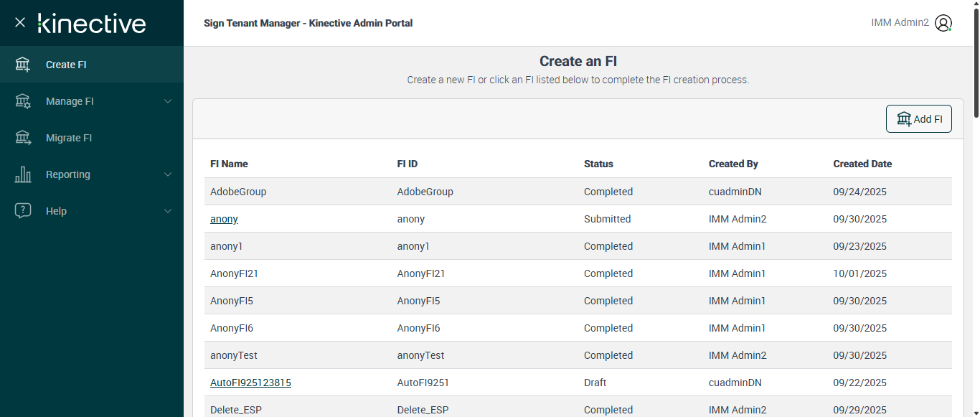Expand the Help submenu chevron
980x417 pixels.
click(168, 211)
